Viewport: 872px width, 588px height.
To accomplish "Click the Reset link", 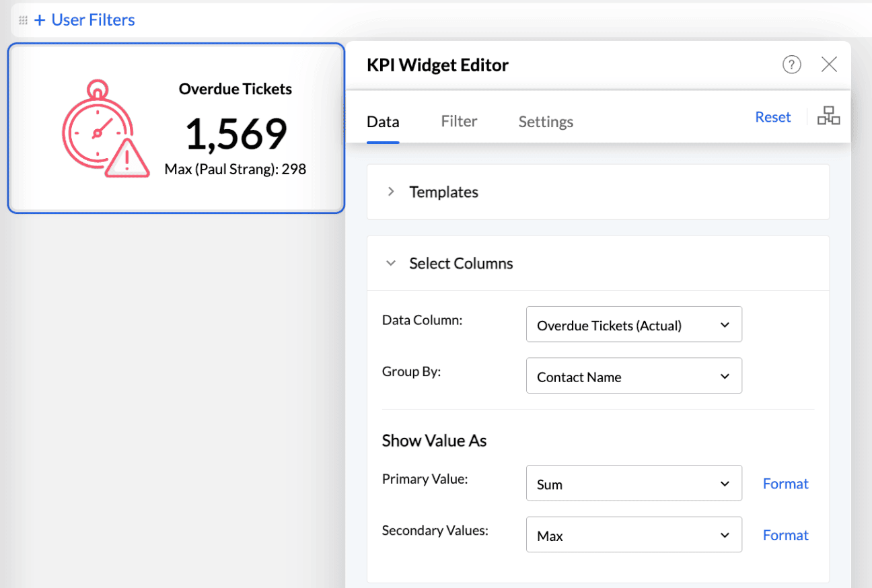I will tap(772, 117).
